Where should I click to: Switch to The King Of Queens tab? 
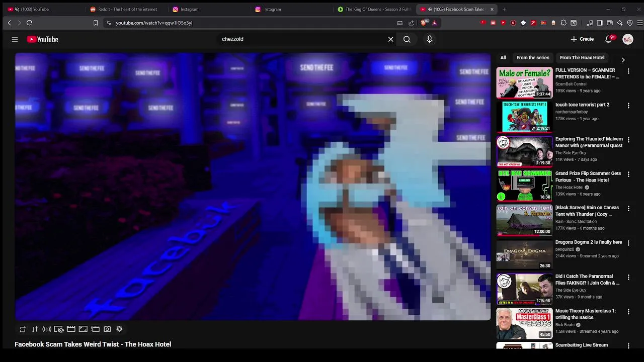pyautogui.click(x=375, y=9)
